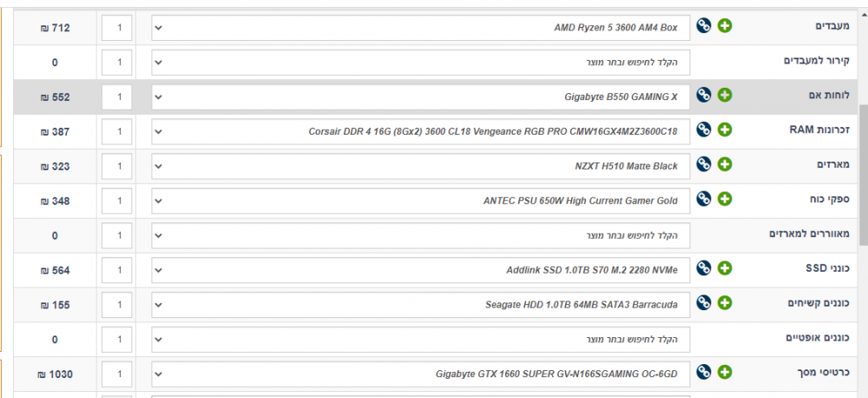This screenshot has width=868, height=398.
Task: Click the 387 ₪ price of the RAM
Action: (55, 132)
